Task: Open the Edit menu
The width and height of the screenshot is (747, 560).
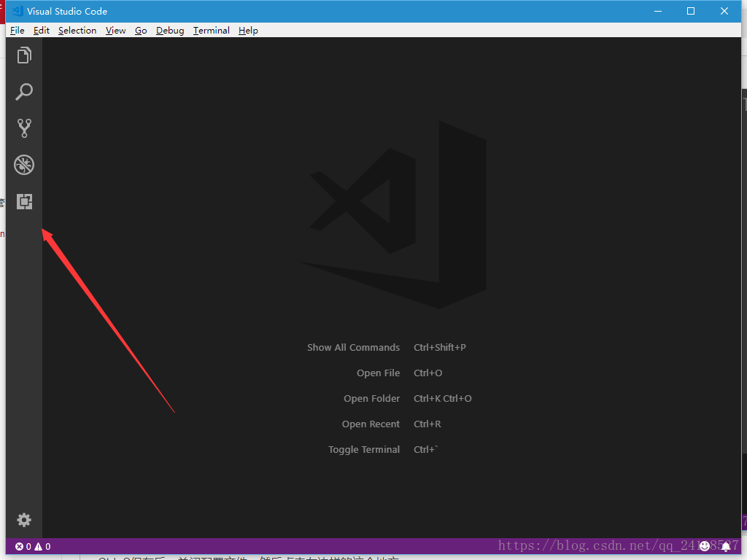Action: coord(42,31)
